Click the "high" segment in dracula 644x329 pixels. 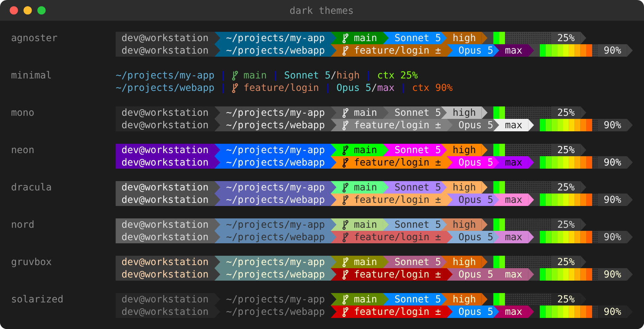(x=464, y=187)
